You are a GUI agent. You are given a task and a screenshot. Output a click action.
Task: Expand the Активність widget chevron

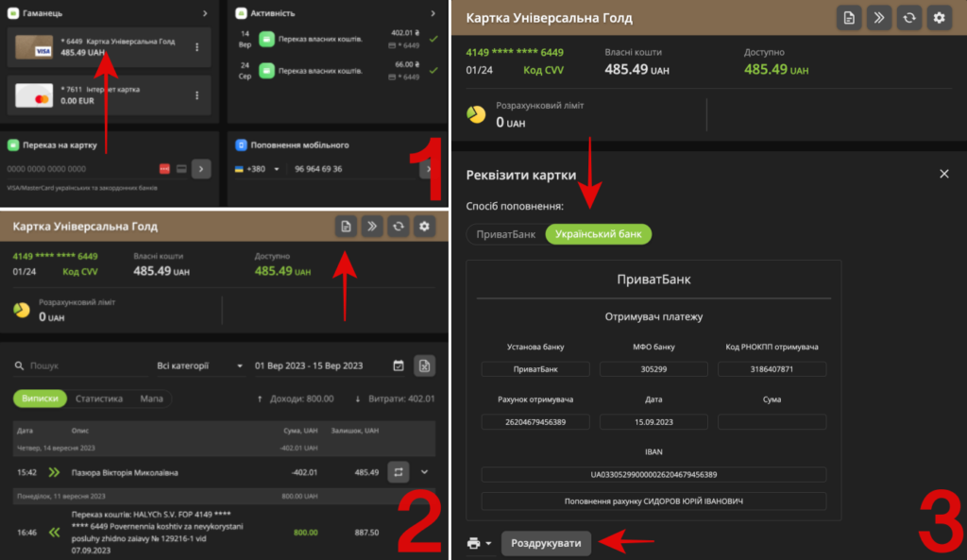tap(433, 13)
